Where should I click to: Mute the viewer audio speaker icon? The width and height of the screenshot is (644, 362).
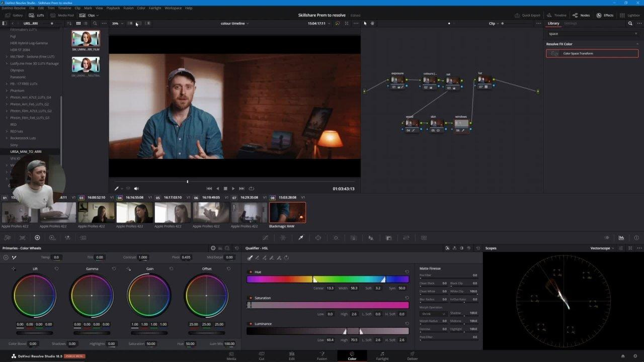click(x=136, y=189)
